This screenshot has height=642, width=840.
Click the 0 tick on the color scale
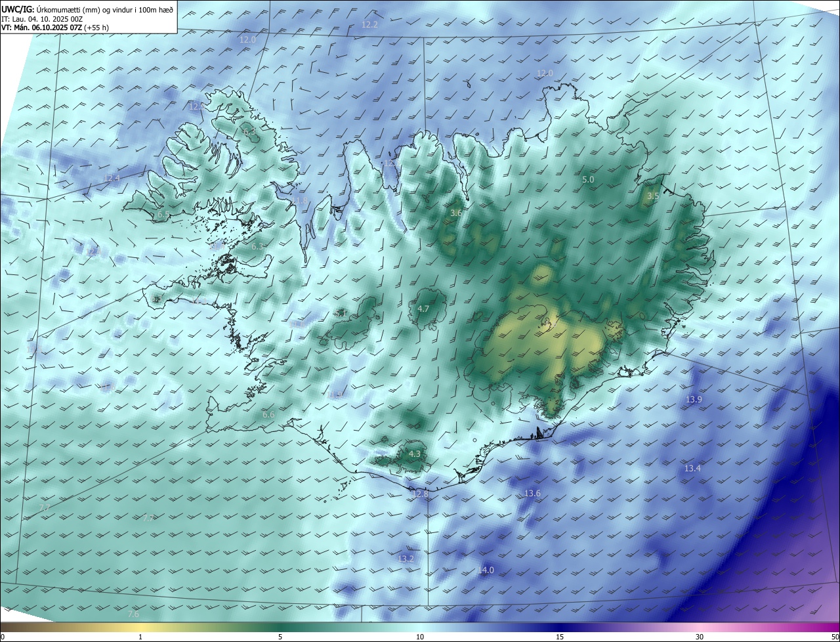click(x=3, y=637)
